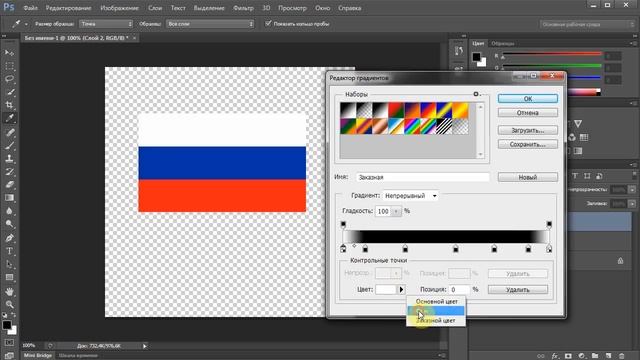
Task: Click foreground color swatch in Цвет panel
Action: point(476,57)
